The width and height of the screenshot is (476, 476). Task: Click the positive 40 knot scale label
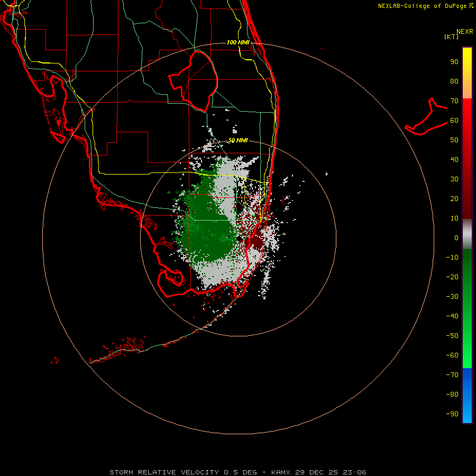click(454, 159)
